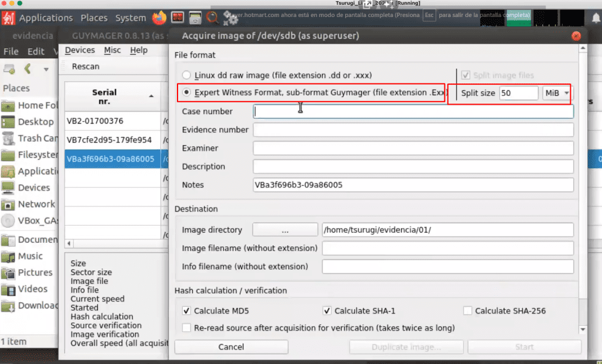Click the dialog vertical scrollbar up arrow

pos(583,48)
